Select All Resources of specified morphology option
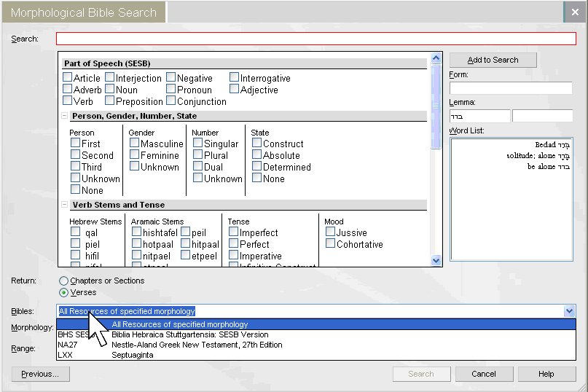The height and width of the screenshot is (392, 588). click(316, 324)
